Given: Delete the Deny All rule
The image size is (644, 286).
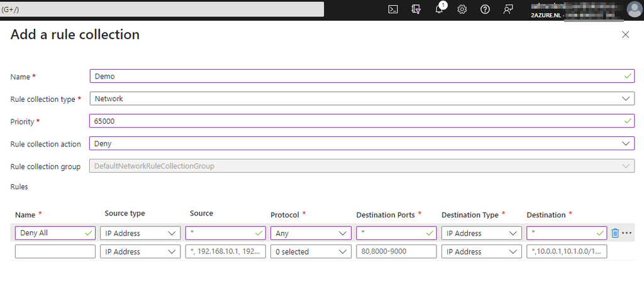Looking at the screenshot, I should coord(615,233).
